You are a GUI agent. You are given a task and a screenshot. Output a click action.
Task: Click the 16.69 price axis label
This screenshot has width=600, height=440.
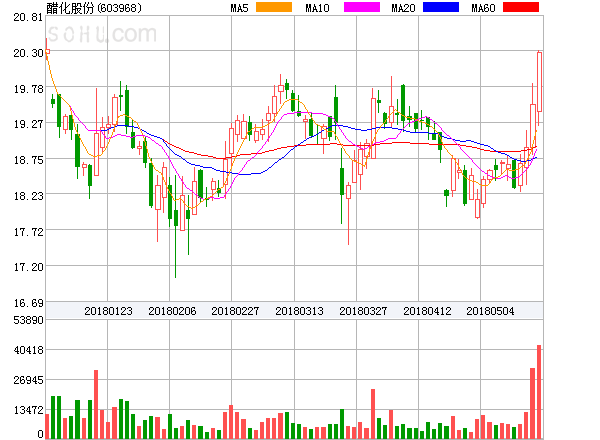click(x=28, y=303)
